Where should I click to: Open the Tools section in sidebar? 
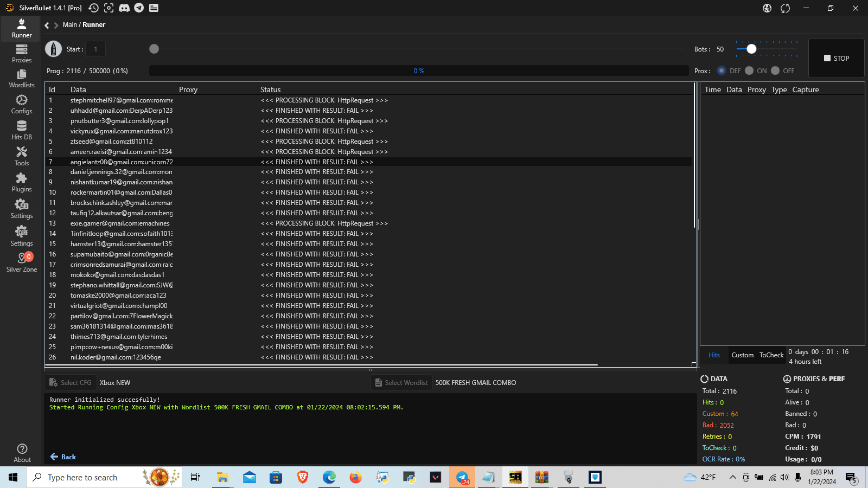coord(22,157)
